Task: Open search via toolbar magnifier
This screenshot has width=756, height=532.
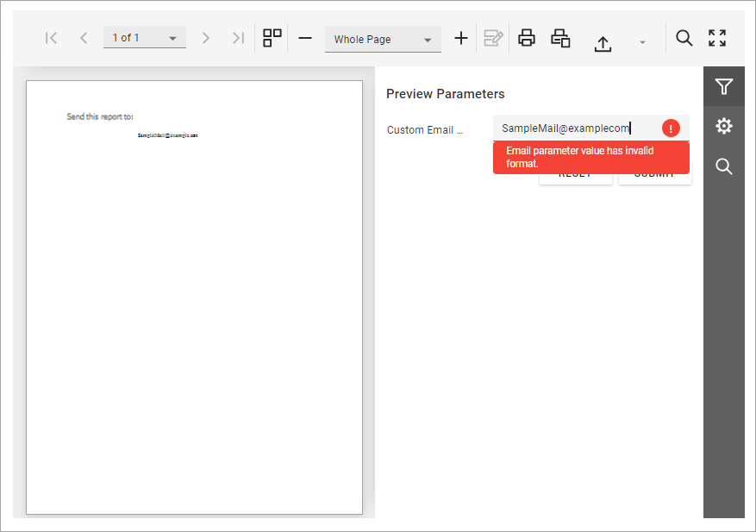Action: (684, 38)
